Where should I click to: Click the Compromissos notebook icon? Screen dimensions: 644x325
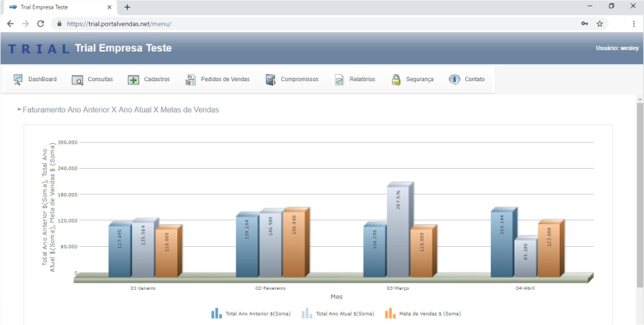click(x=271, y=80)
